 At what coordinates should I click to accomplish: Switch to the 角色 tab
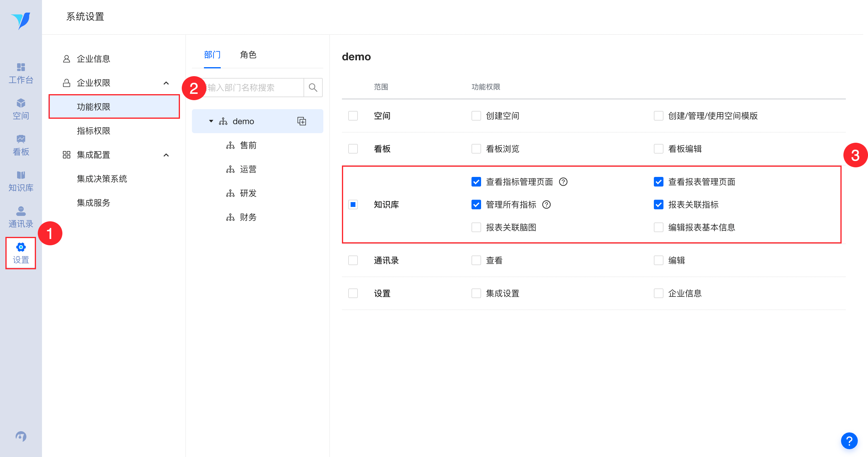pyautogui.click(x=248, y=55)
